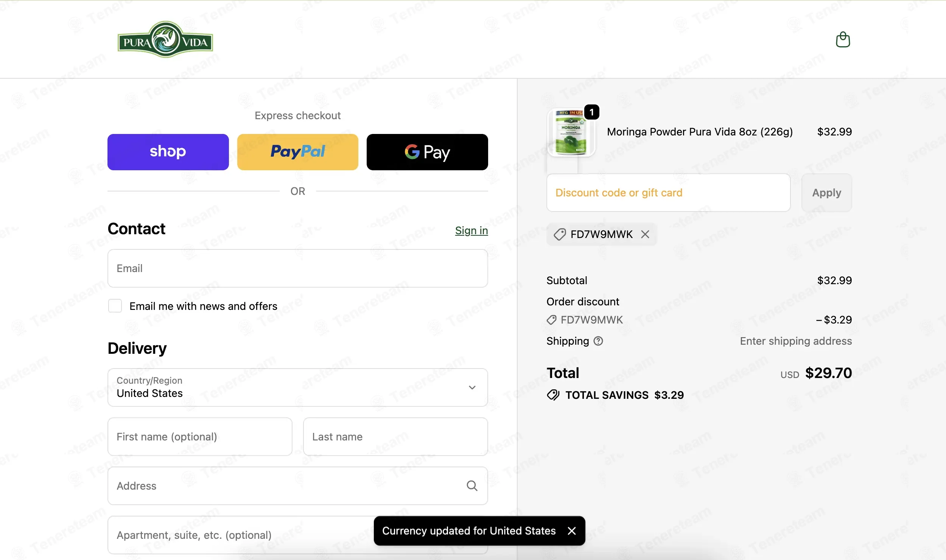Click the applied discount tag icon chip
Image resolution: width=946 pixels, height=560 pixels.
pos(560,234)
